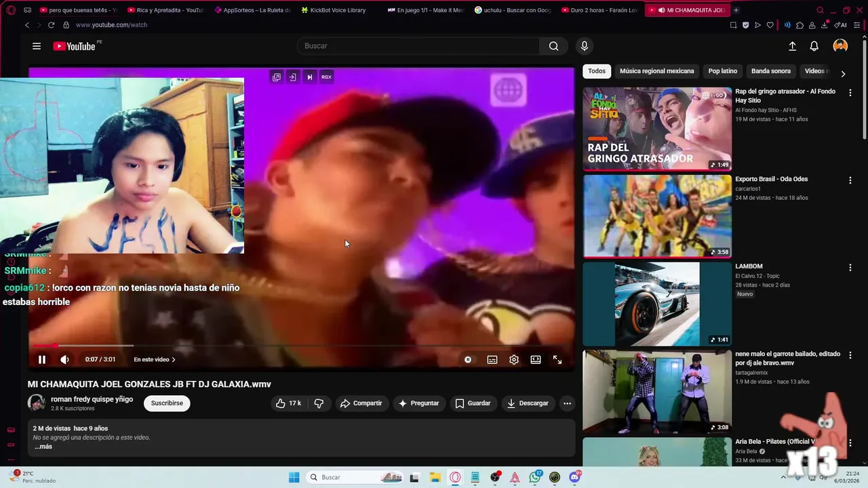Image resolution: width=868 pixels, height=488 pixels.
Task: Enter full screen on the video
Action: tap(557, 360)
